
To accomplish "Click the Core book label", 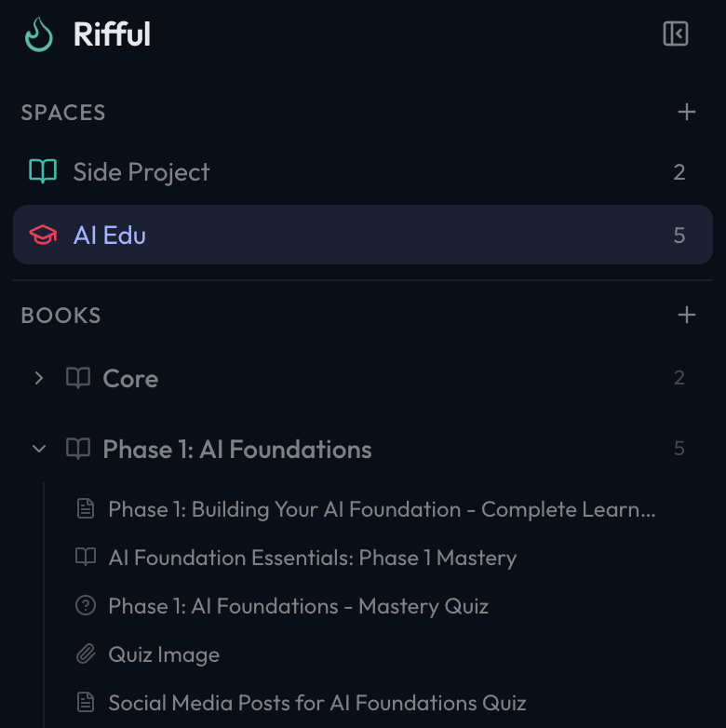I will [x=130, y=379].
